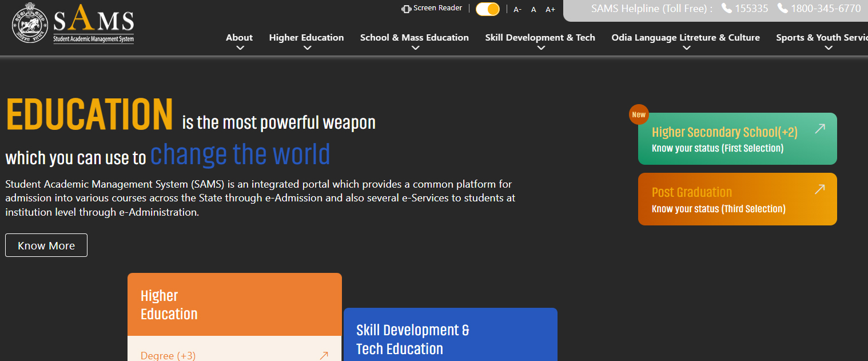Image resolution: width=868 pixels, height=361 pixels.
Task: Click the Know More button
Action: click(x=46, y=245)
